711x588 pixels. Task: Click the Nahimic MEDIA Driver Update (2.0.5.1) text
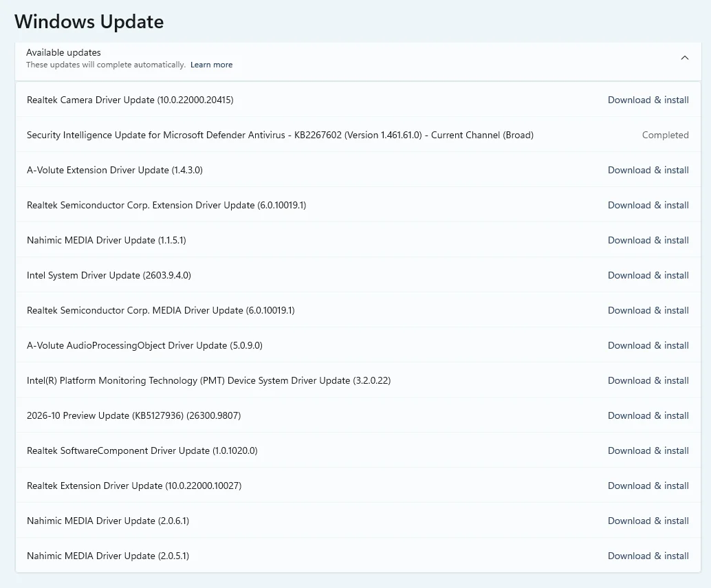[x=108, y=556]
